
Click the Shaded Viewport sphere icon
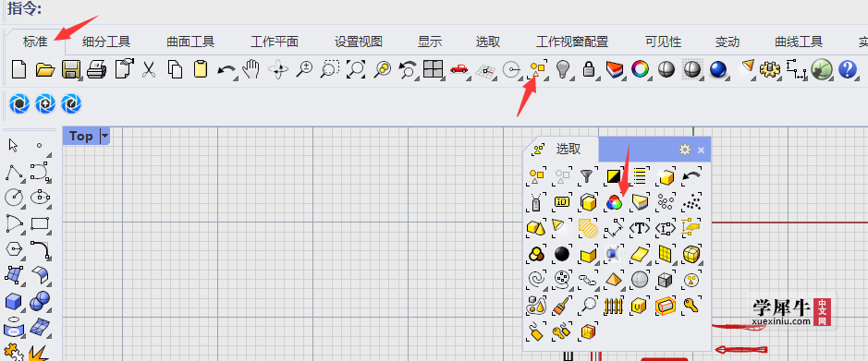click(692, 69)
